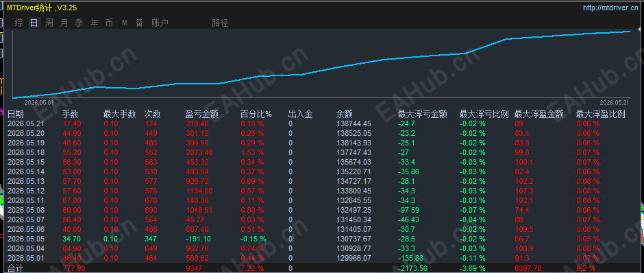Click the 出入金 column header
This screenshot has width=644, height=273.
coord(300,115)
